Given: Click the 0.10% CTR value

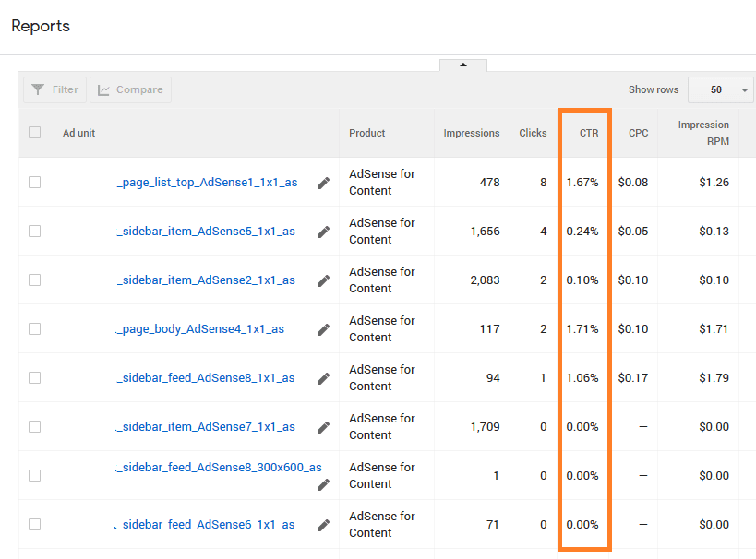Looking at the screenshot, I should pos(582,280).
